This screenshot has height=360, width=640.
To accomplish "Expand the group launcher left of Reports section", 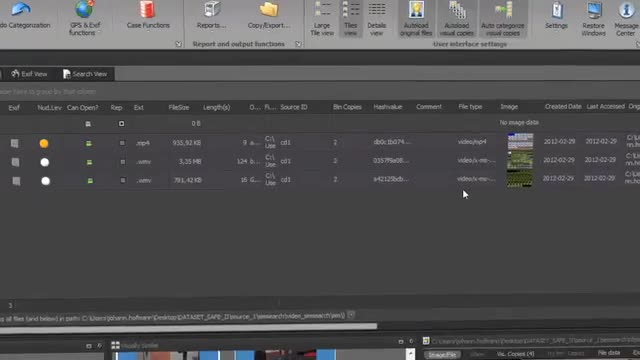I will 178,44.
